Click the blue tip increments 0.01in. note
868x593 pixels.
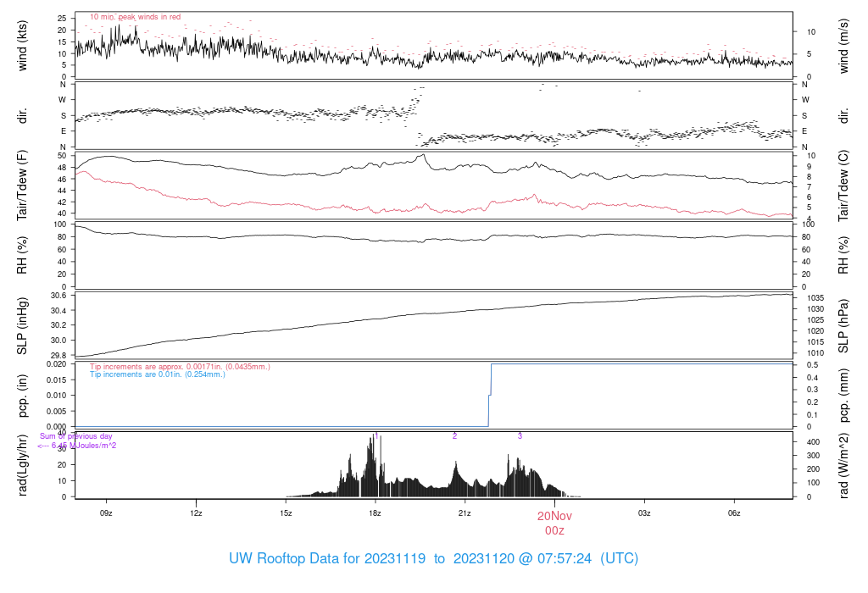click(158, 374)
